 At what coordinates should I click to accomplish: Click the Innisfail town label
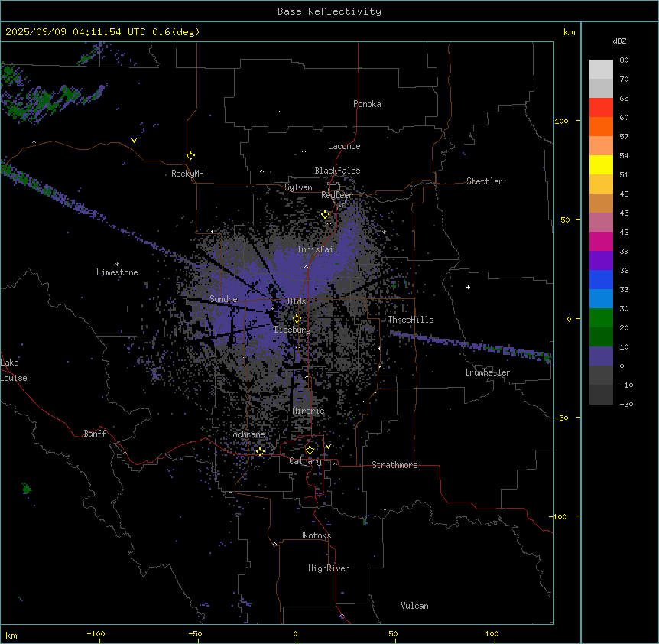point(317,249)
